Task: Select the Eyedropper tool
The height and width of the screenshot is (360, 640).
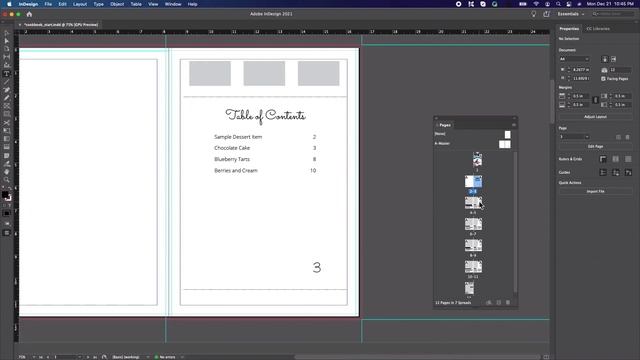Action: point(7,164)
